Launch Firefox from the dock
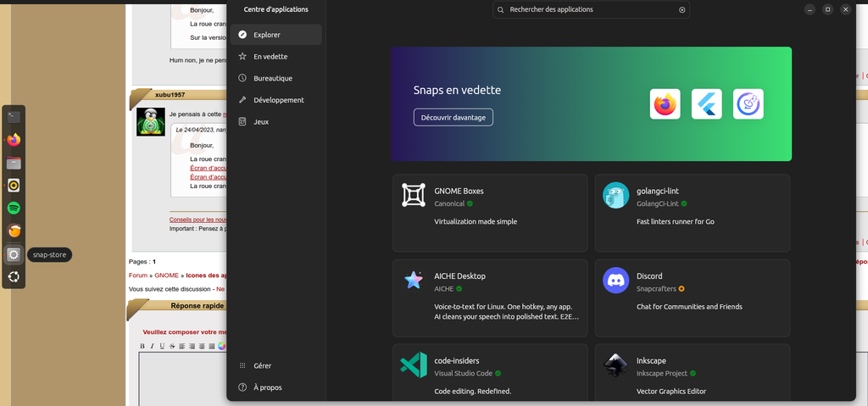This screenshot has height=406, width=868. 14,140
